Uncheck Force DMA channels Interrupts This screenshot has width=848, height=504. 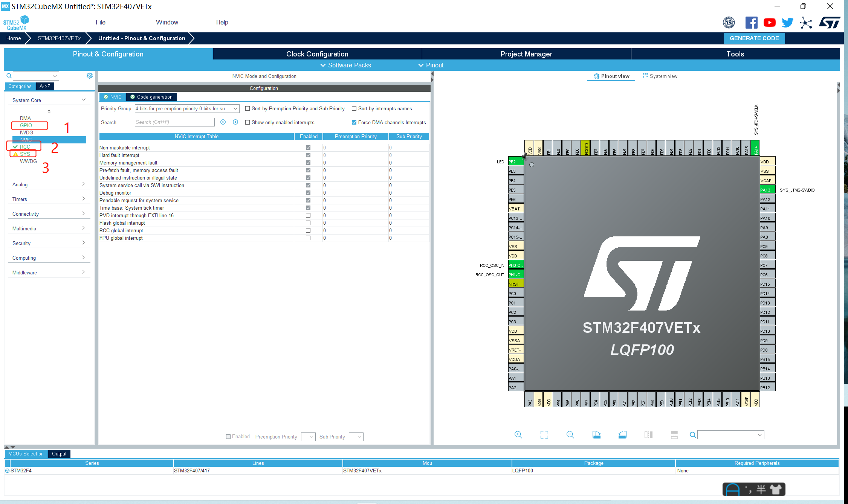[354, 122]
